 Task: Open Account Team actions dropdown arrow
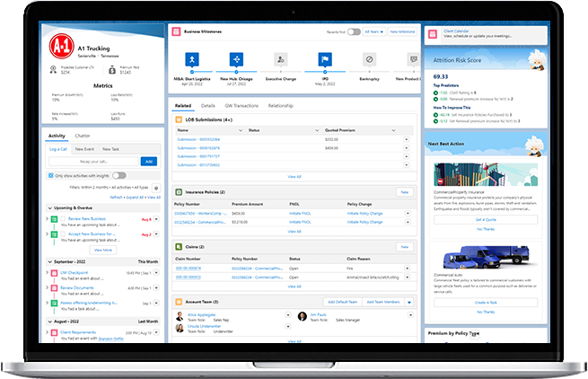[x=409, y=303]
